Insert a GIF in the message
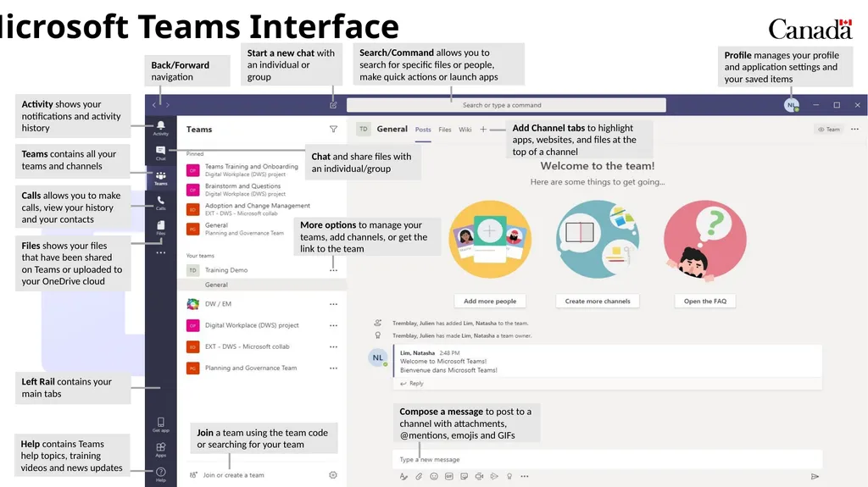 pyautogui.click(x=449, y=476)
